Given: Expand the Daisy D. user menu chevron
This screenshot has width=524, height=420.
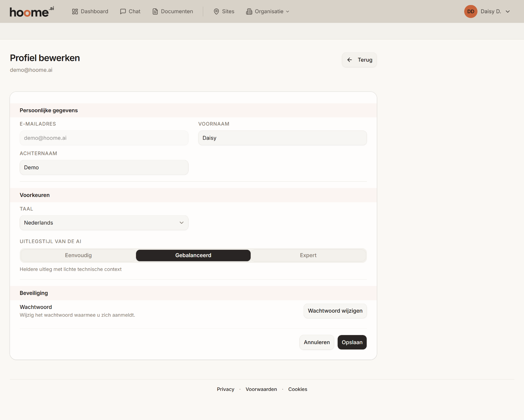Looking at the screenshot, I should point(508,12).
